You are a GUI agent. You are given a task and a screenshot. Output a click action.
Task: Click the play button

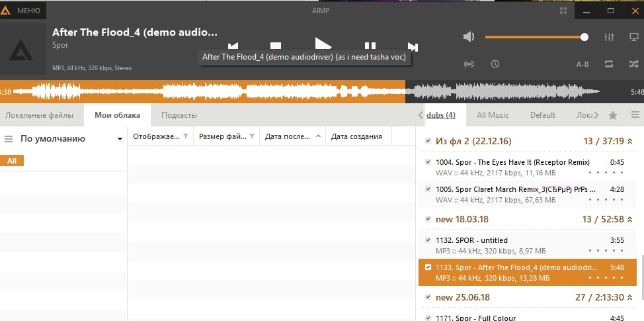323,44
